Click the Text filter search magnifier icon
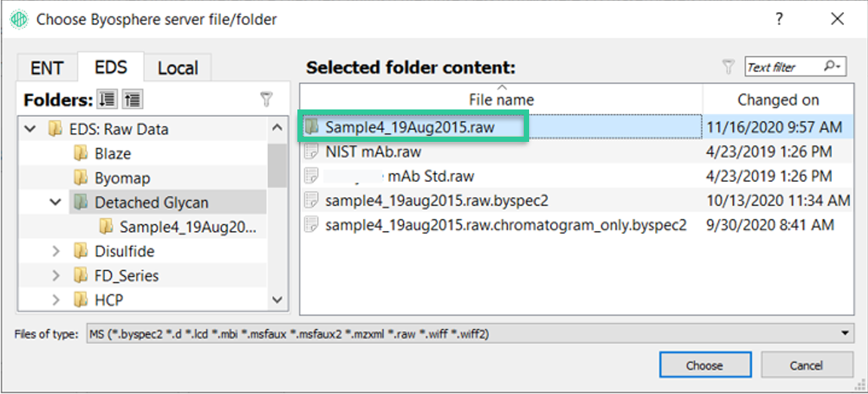The image size is (868, 394). tap(832, 67)
